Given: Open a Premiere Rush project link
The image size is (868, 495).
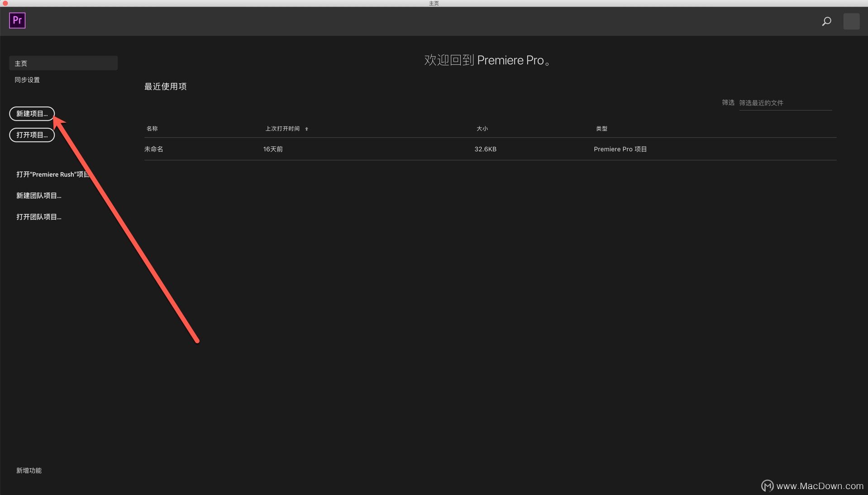Looking at the screenshot, I should point(52,174).
